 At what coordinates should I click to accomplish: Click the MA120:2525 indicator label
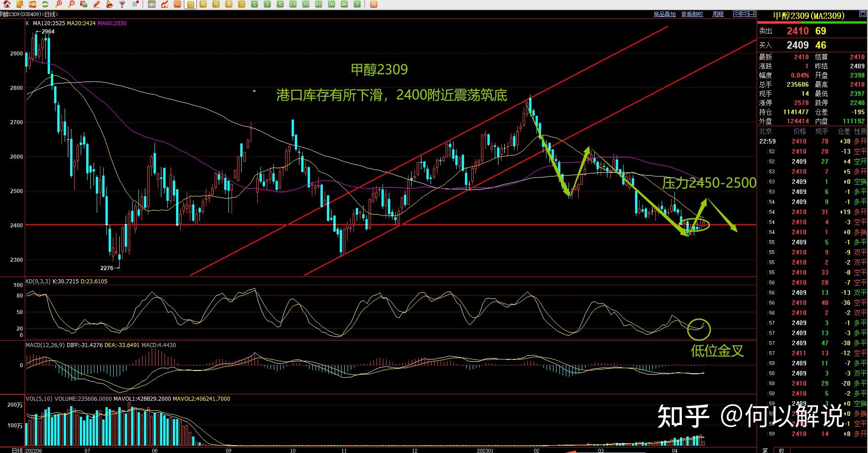coord(49,23)
